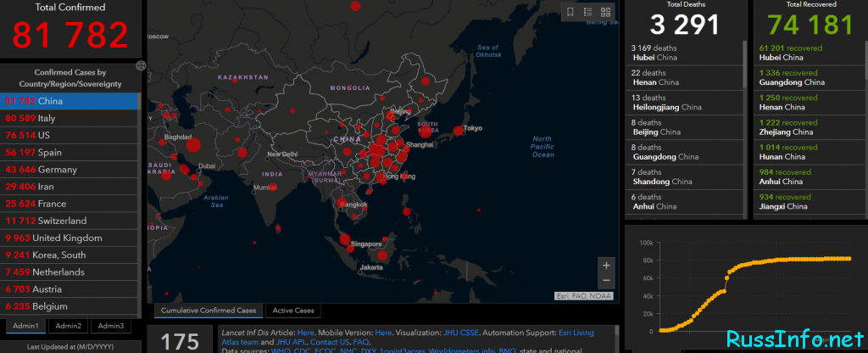Click Shandong China 7 deaths entry

point(684,177)
